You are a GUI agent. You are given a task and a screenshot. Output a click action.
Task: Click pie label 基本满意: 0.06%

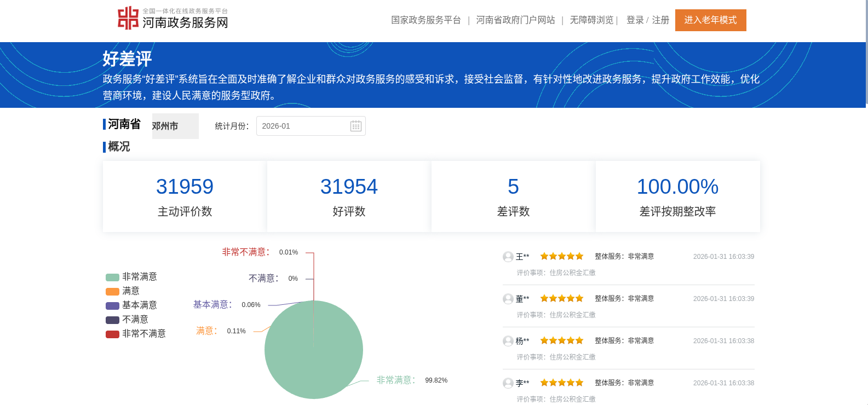(x=227, y=304)
